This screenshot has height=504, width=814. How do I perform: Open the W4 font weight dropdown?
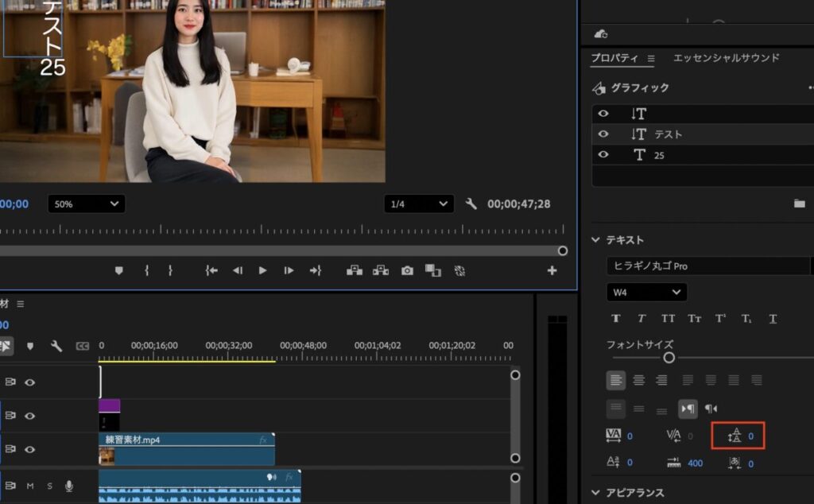(646, 293)
